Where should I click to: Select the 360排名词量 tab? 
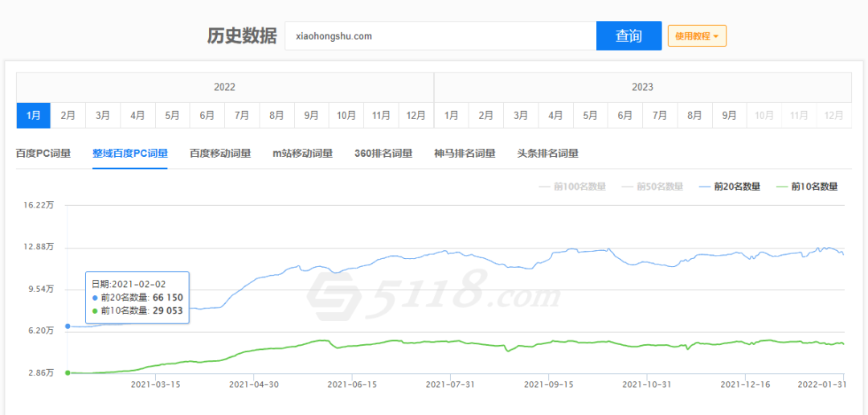click(383, 154)
